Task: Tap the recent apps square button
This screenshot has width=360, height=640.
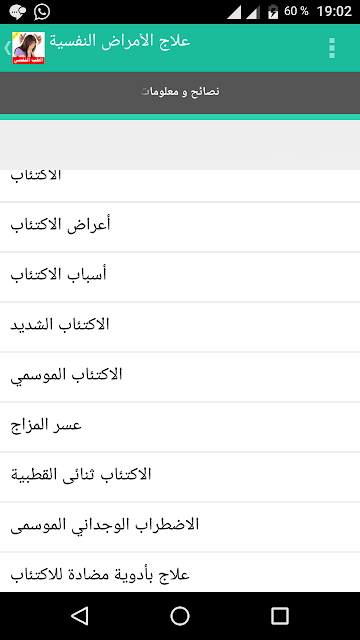Action: point(280,616)
